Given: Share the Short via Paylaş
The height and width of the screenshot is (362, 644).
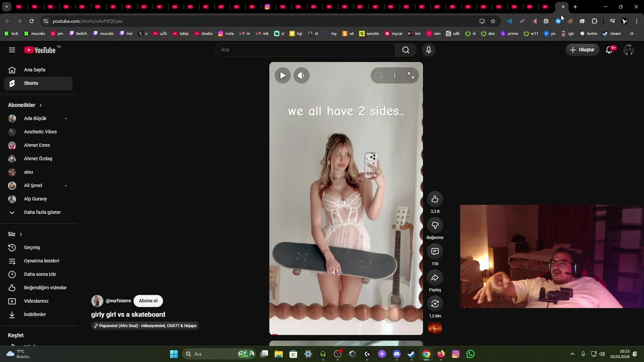Looking at the screenshot, I should pos(435,278).
